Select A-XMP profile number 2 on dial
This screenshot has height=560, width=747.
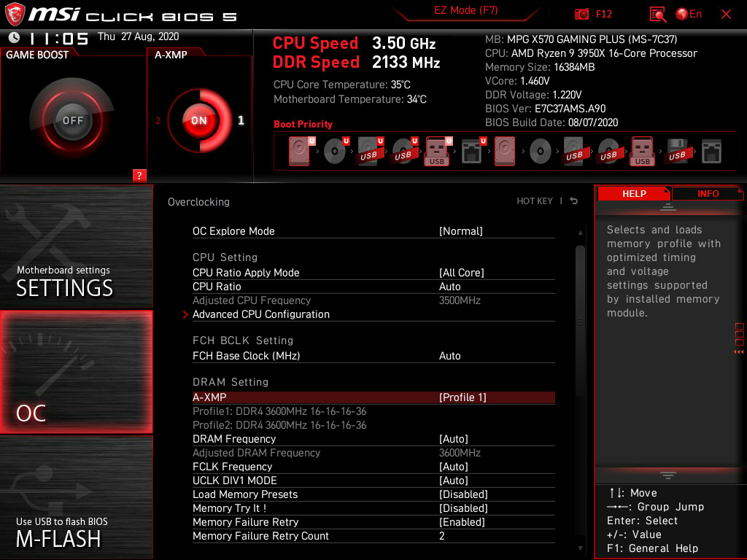[x=158, y=120]
